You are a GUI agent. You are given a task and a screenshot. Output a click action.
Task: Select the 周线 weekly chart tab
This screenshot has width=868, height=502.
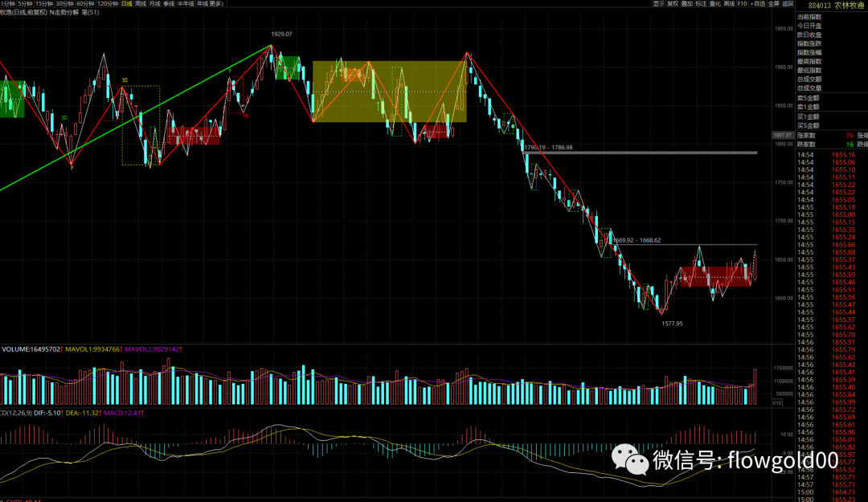141,4
